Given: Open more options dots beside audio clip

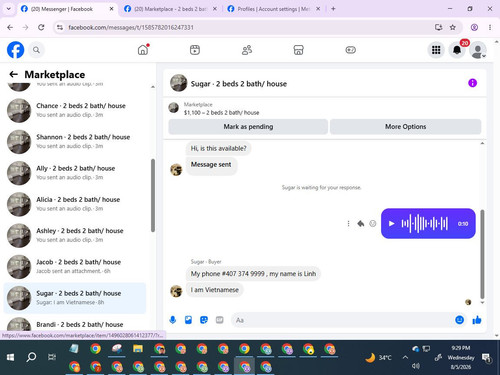Looking at the screenshot, I should (x=348, y=224).
